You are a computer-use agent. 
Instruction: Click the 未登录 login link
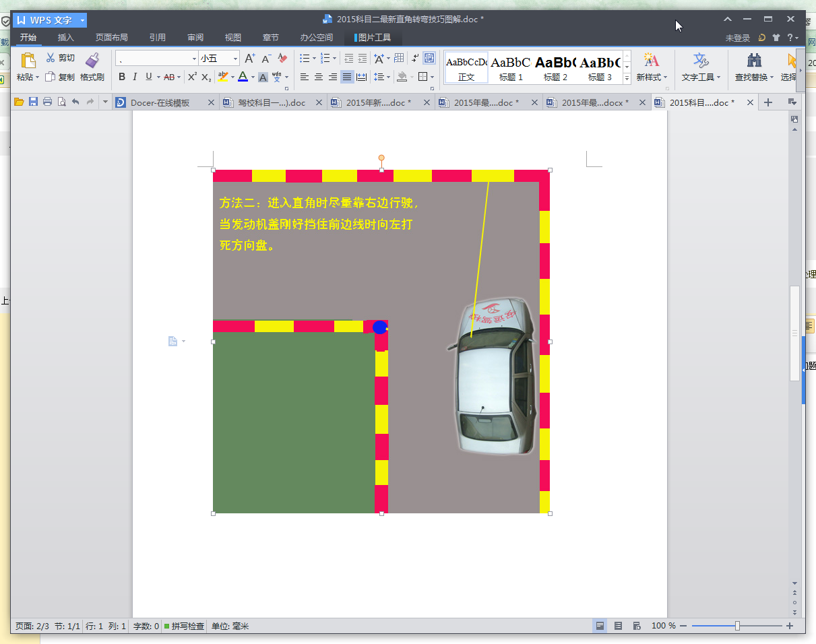pyautogui.click(x=737, y=38)
